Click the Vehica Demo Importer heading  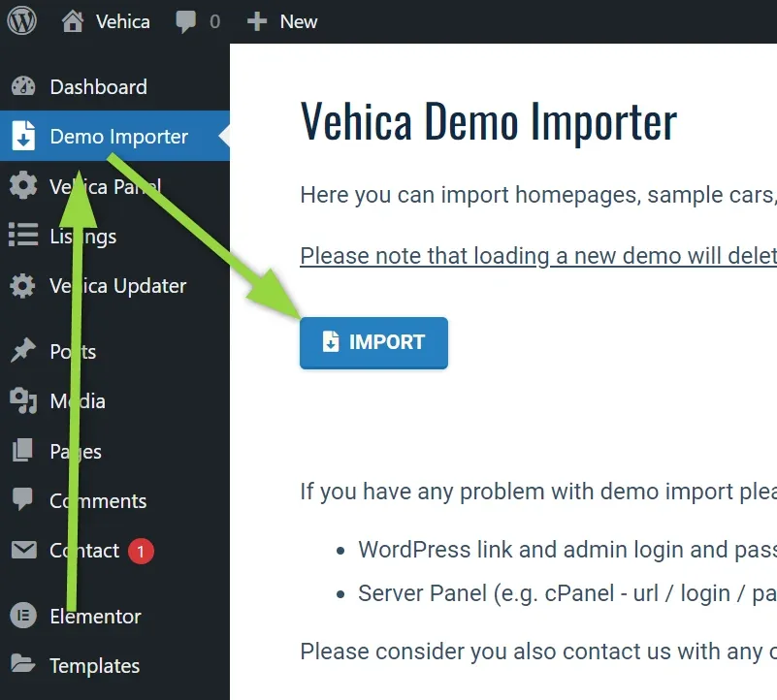(x=489, y=121)
